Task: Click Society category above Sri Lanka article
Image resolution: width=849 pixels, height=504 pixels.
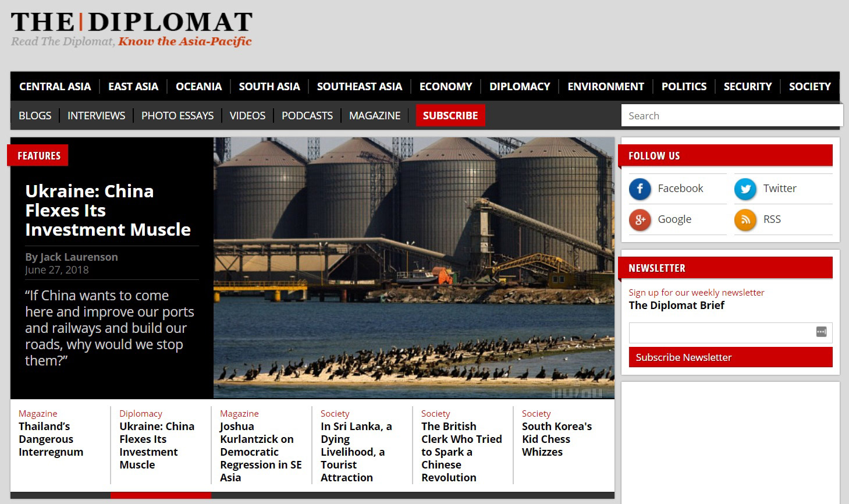Action: [335, 413]
